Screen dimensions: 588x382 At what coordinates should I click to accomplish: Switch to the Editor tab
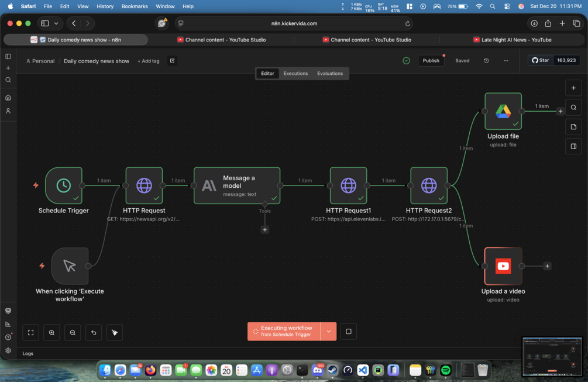(x=267, y=73)
